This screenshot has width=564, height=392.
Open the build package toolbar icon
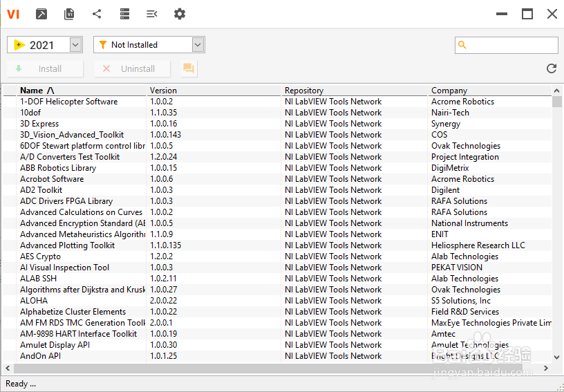pos(41,14)
